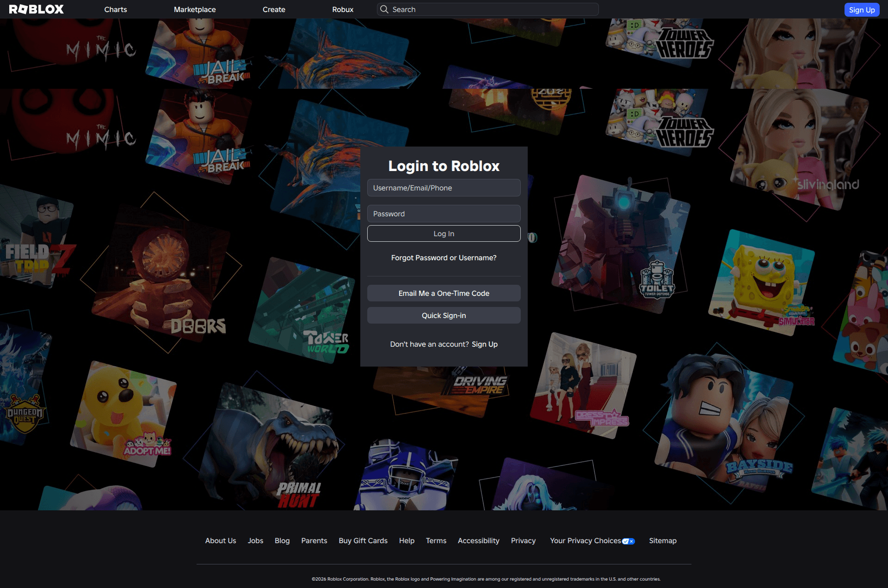
Task: Open the Blog footer link
Action: (x=282, y=540)
